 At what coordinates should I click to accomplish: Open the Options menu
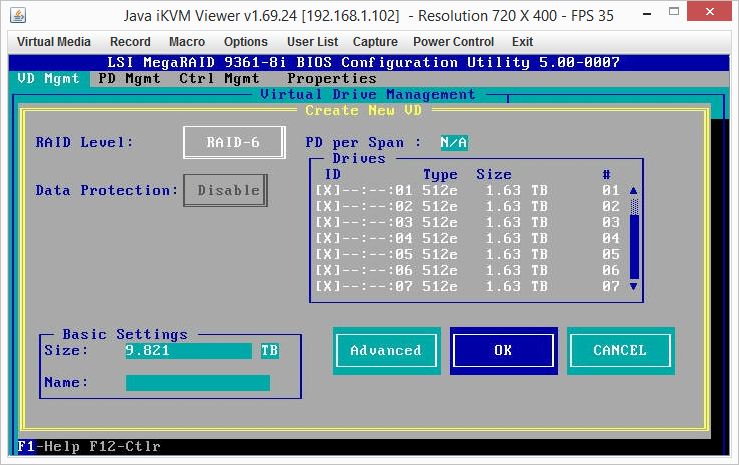[x=246, y=42]
